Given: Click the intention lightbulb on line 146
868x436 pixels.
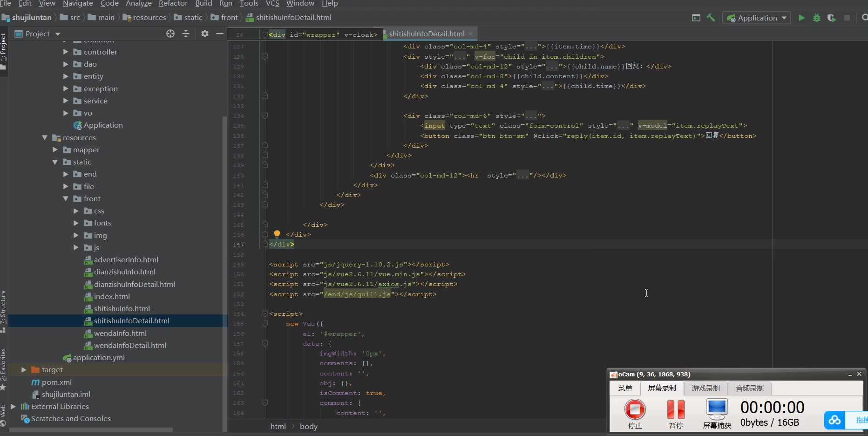Looking at the screenshot, I should coord(277,234).
